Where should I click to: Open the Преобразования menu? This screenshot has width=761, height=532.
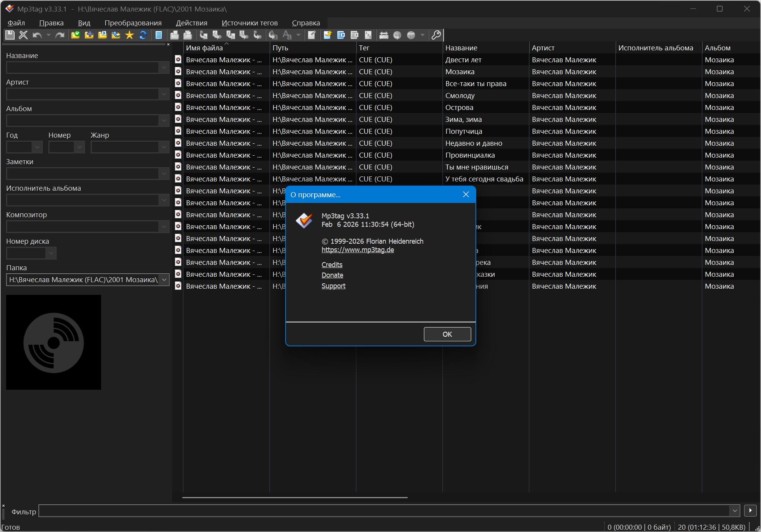(133, 23)
